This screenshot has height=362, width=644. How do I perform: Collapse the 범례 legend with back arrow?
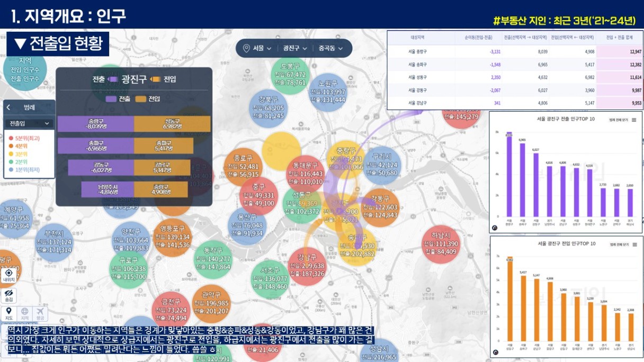(8, 107)
